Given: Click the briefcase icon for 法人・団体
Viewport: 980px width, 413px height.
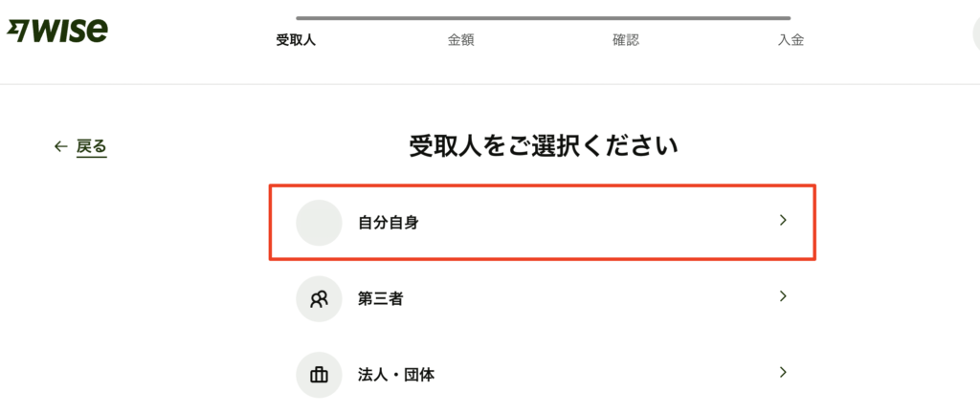Looking at the screenshot, I should point(319,375).
